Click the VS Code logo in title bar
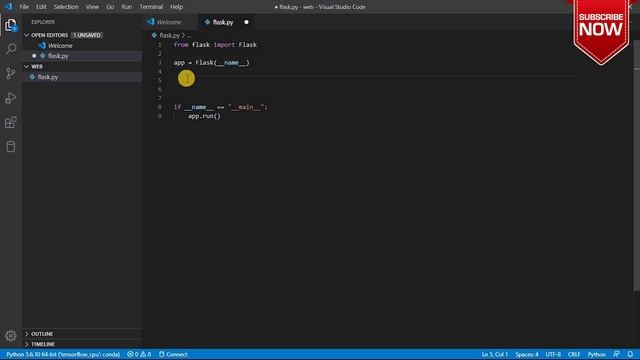This screenshot has width=640, height=360. tap(8, 7)
